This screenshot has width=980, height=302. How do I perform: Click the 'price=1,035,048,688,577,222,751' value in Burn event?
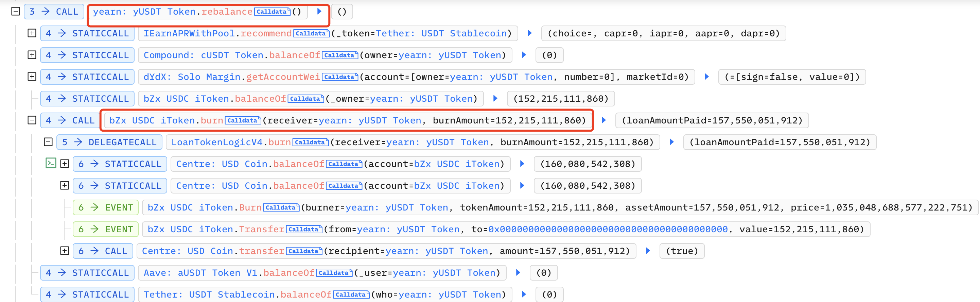click(x=879, y=207)
